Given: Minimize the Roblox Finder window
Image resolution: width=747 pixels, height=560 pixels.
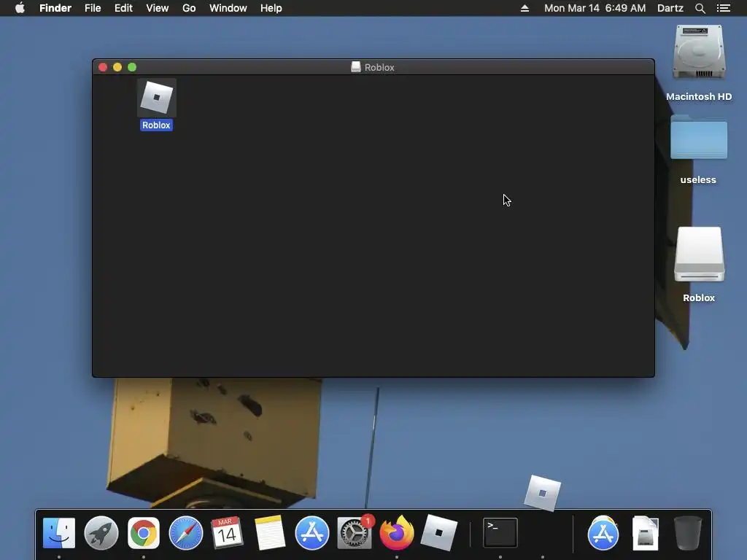Looking at the screenshot, I should click(117, 67).
